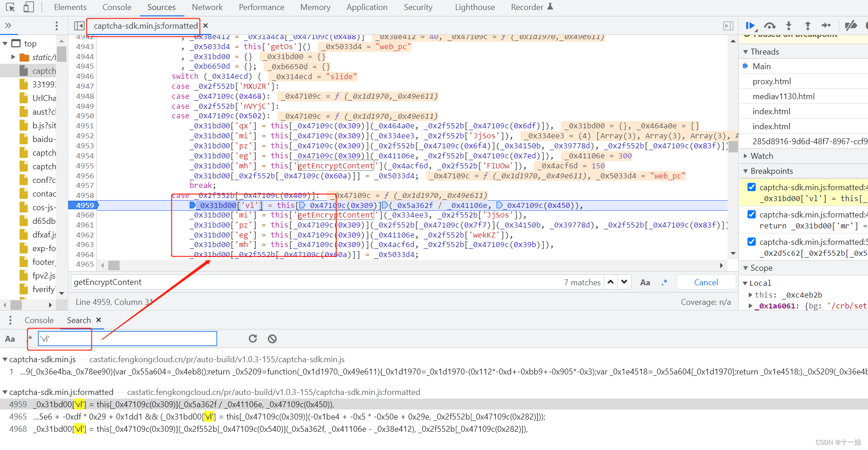Step to next statement
Image resolution: width=868 pixels, height=450 pixels.
826,26
